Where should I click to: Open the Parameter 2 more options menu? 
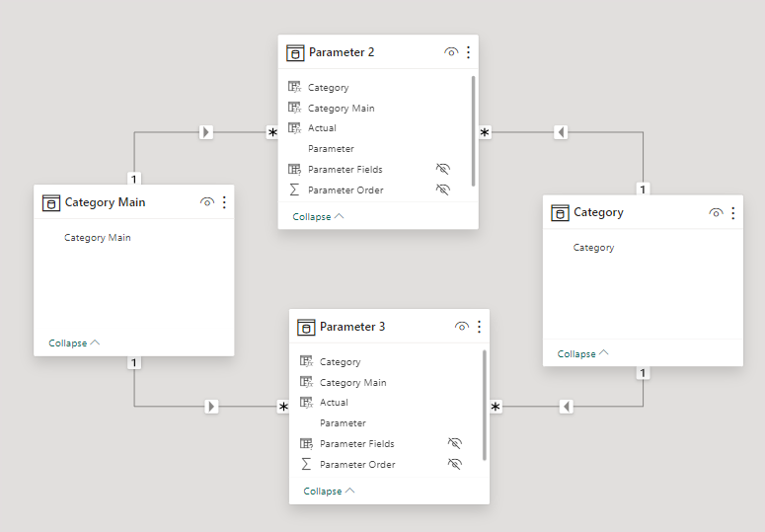pyautogui.click(x=468, y=52)
